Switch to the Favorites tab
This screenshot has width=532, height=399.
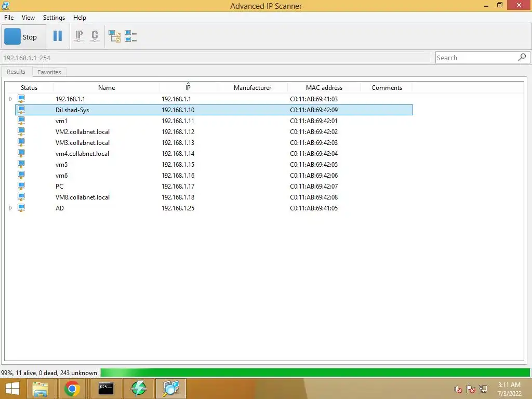click(49, 72)
